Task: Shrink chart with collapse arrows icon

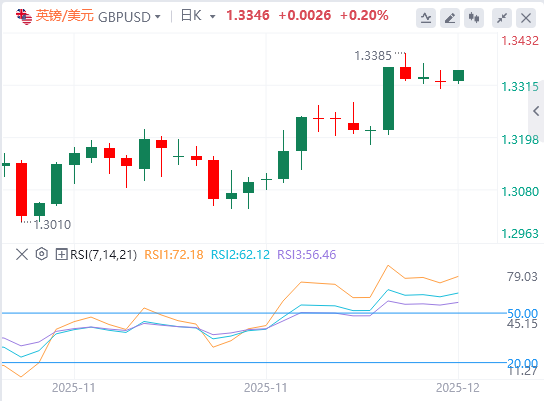Action: pyautogui.click(x=502, y=18)
